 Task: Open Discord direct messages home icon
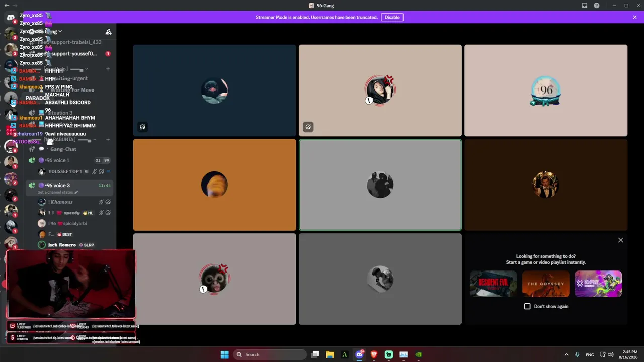click(11, 17)
